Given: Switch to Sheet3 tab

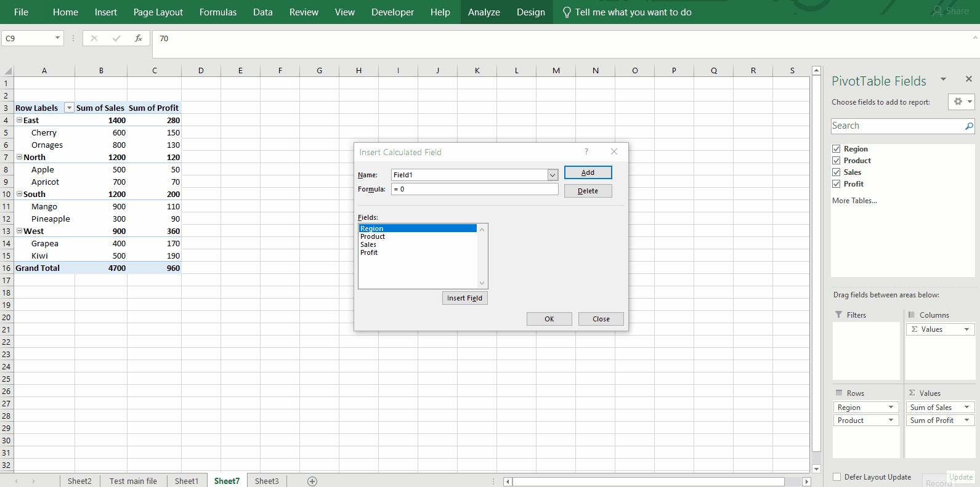Looking at the screenshot, I should 267,481.
